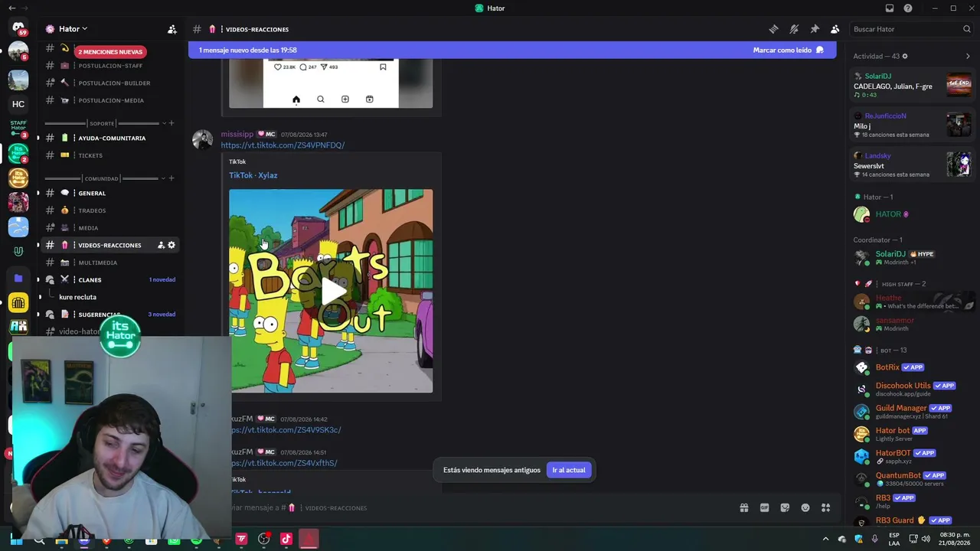Open threads icon in channel header

[773, 29]
